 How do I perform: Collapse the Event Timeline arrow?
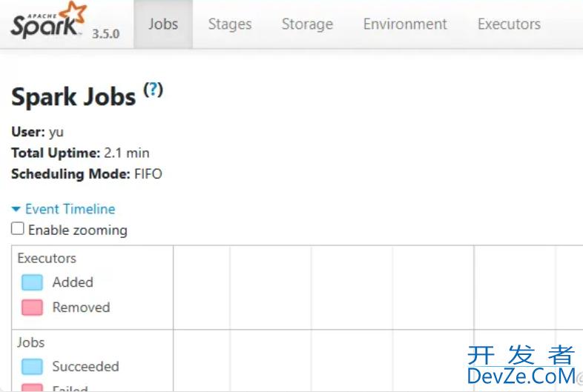point(16,209)
